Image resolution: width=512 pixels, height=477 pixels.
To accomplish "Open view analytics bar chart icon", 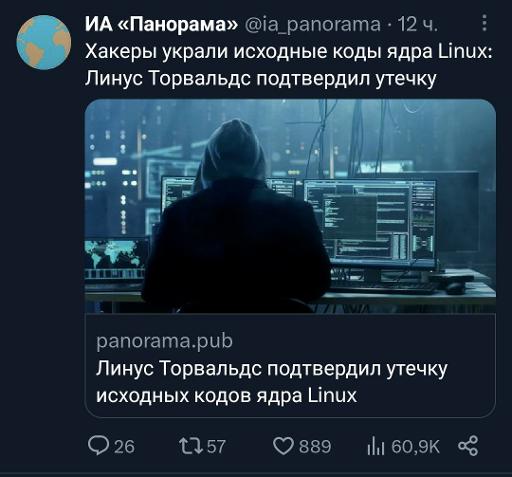I will (x=376, y=446).
